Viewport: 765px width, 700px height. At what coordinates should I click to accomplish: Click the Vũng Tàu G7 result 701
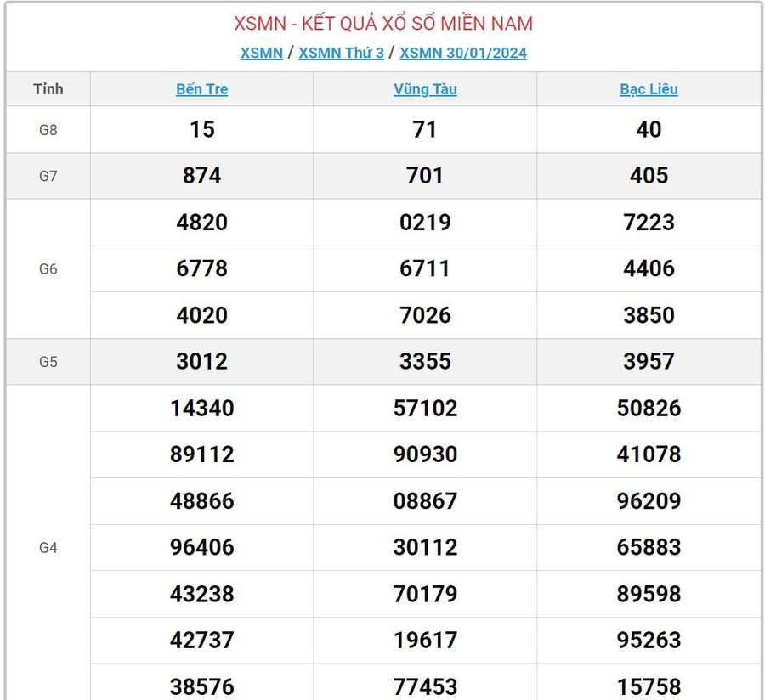pos(425,176)
